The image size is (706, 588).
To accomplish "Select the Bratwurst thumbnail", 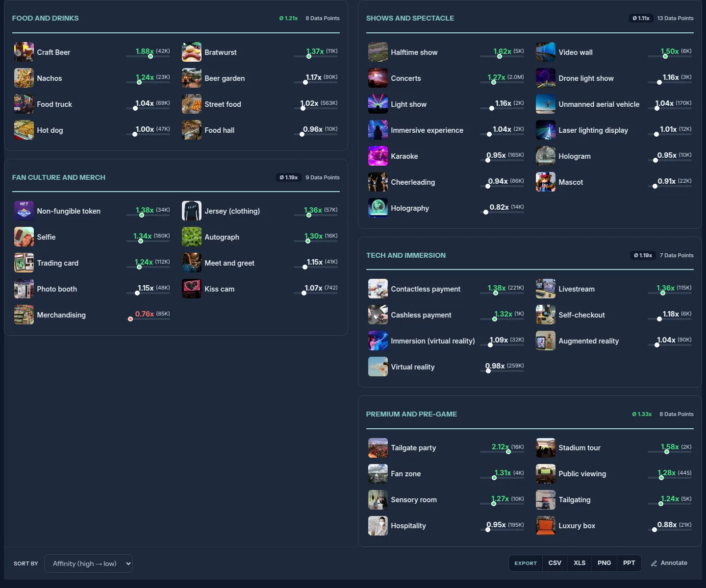I will pyautogui.click(x=192, y=52).
